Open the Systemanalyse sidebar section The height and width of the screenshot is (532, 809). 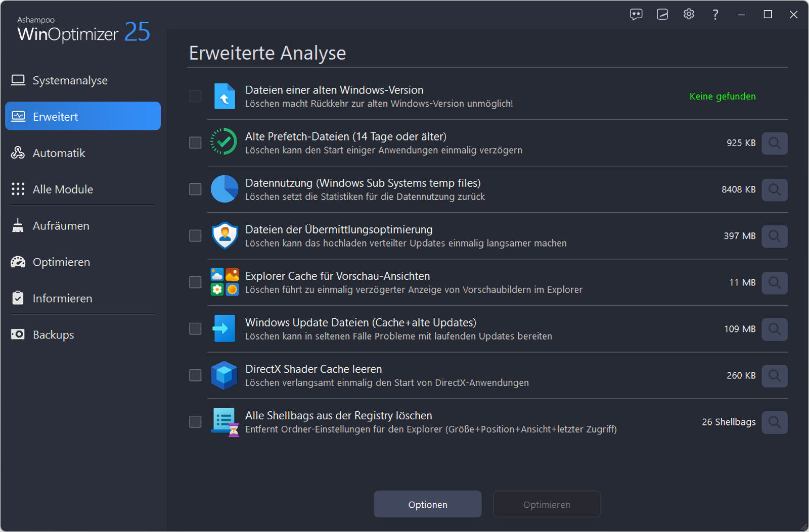(70, 80)
